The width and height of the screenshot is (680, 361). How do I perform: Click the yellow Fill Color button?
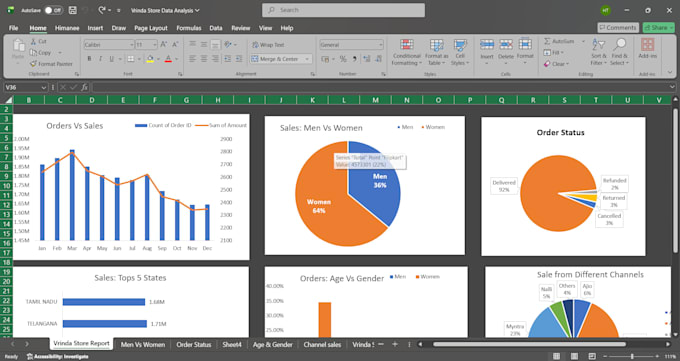pos(150,59)
